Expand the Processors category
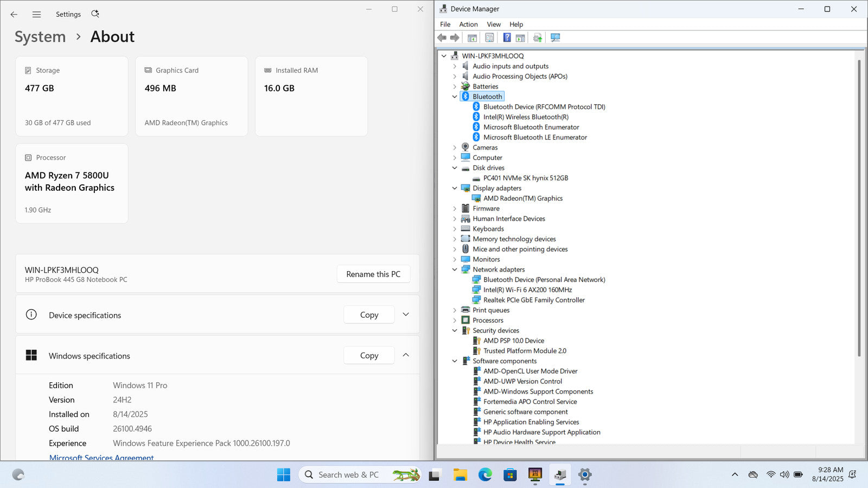 455,320
